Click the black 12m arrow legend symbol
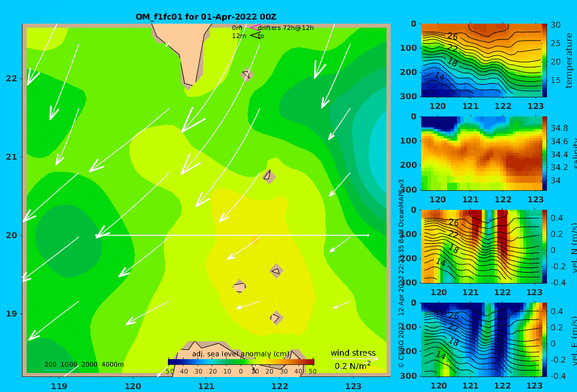The width and height of the screenshot is (577, 392). click(255, 36)
